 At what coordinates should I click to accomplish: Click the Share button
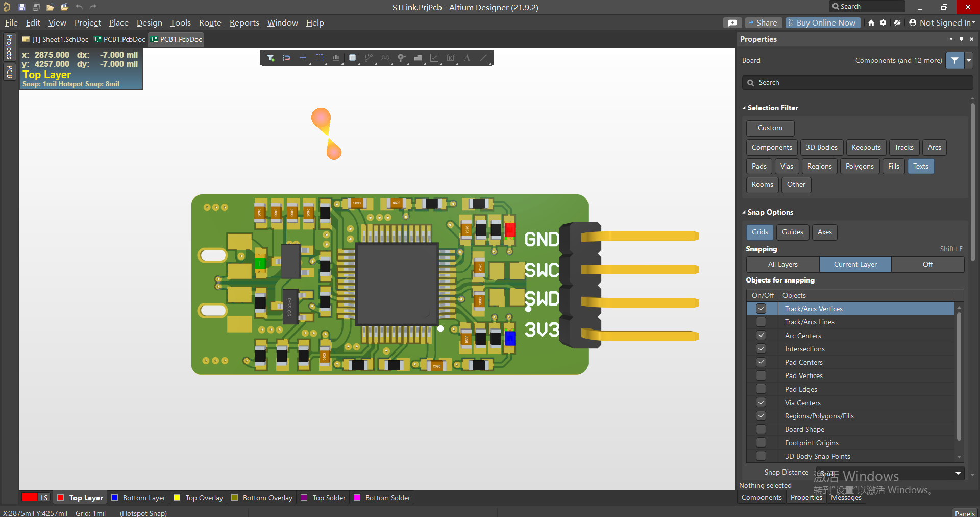tap(763, 23)
